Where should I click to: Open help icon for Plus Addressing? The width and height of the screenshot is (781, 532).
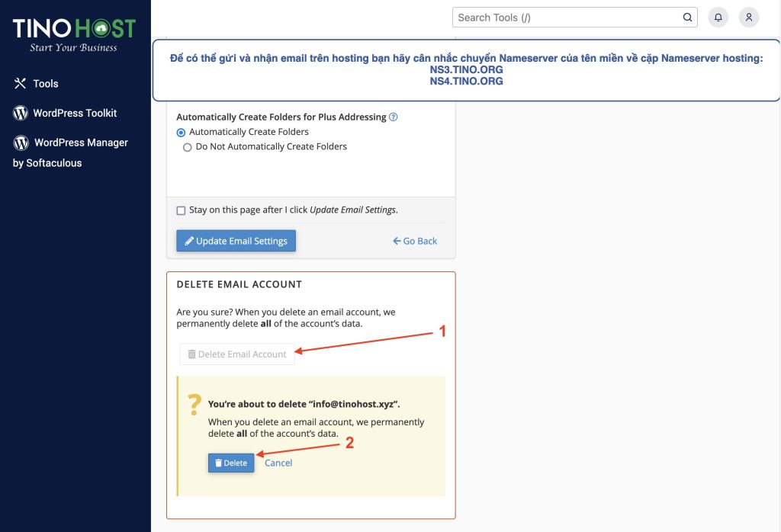(393, 117)
